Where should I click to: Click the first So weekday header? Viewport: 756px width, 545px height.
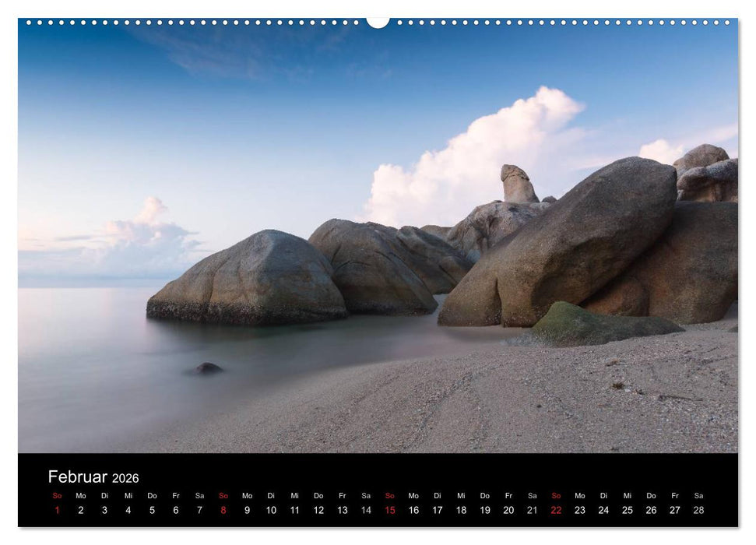click(x=56, y=494)
